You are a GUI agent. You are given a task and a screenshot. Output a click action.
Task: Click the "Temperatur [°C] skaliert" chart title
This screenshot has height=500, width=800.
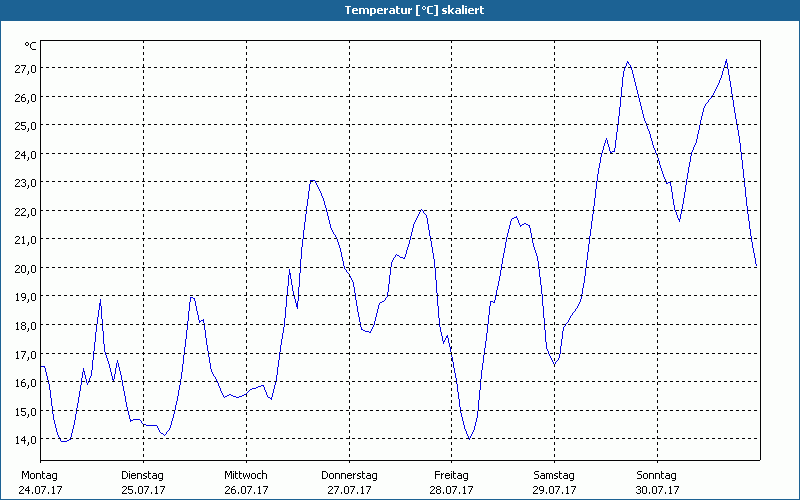[x=400, y=10]
